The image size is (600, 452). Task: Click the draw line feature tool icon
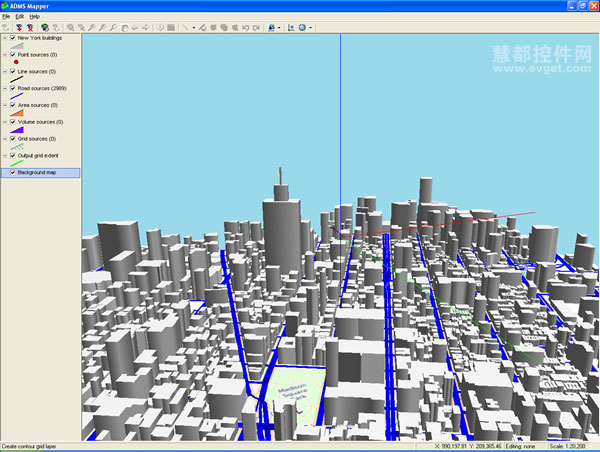click(186, 28)
